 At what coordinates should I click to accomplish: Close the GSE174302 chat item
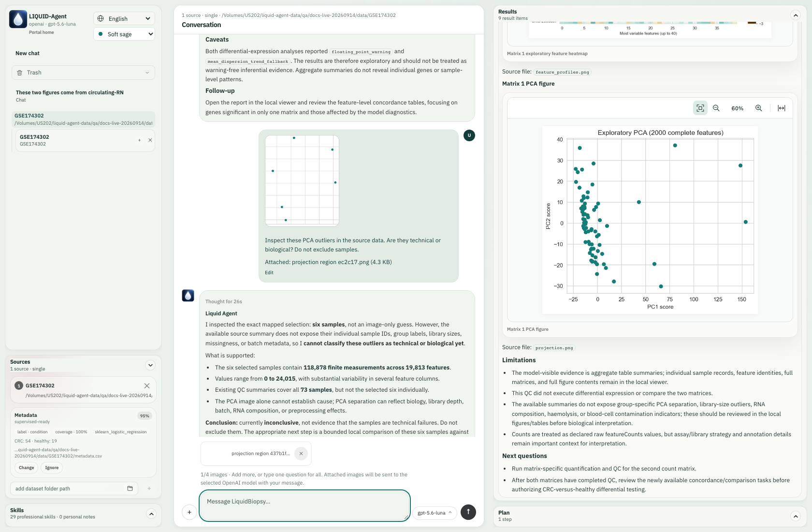150,140
